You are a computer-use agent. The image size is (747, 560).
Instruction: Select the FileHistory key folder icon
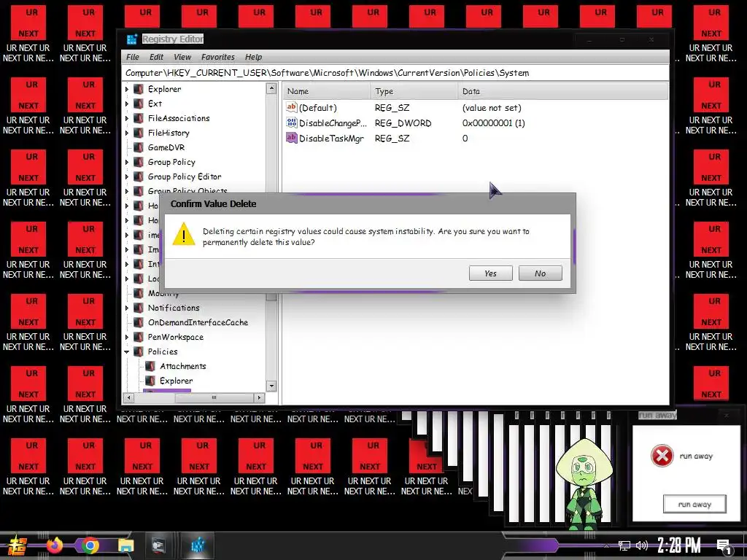pyautogui.click(x=139, y=133)
